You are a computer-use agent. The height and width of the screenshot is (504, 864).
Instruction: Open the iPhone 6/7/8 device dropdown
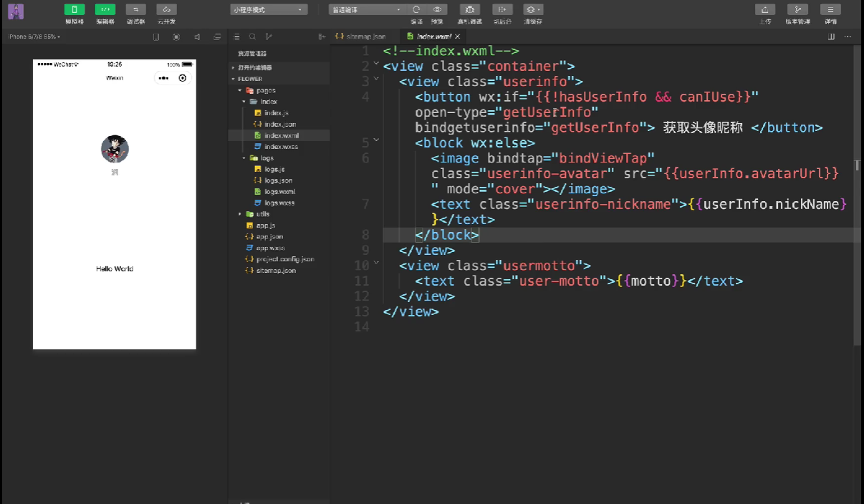tap(34, 37)
